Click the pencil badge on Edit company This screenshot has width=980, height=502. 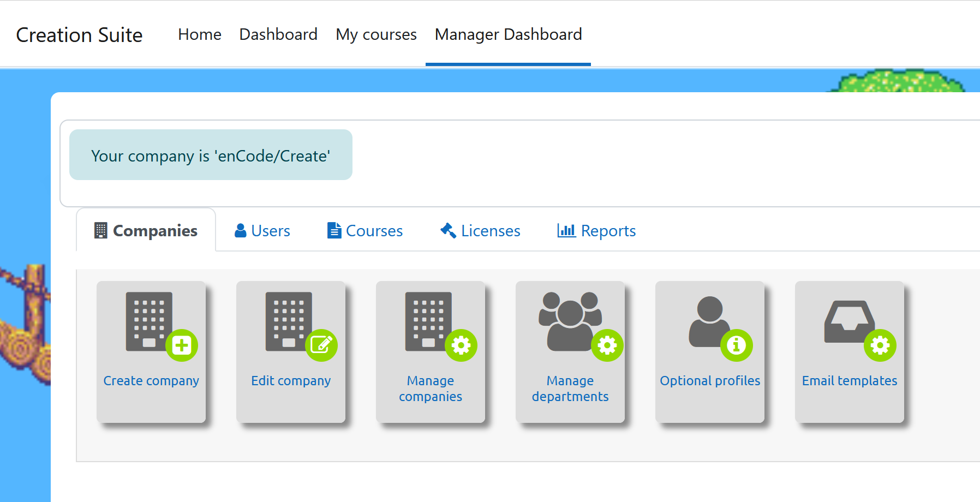[x=322, y=345]
